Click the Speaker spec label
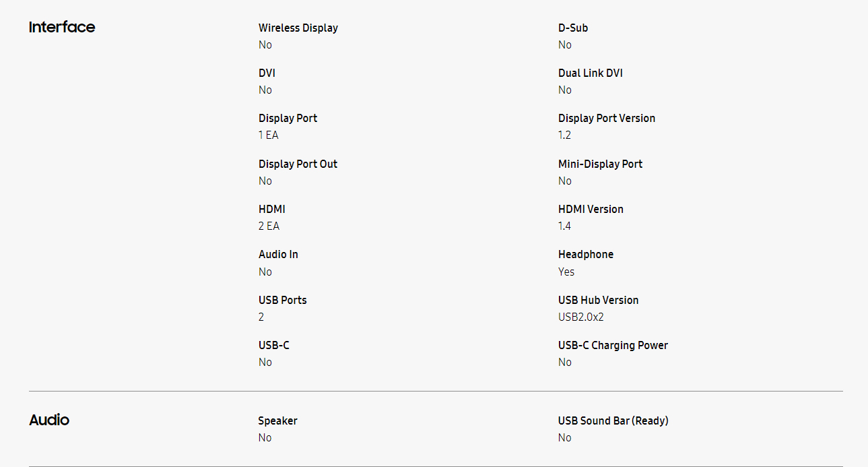868x467 pixels. click(x=277, y=421)
